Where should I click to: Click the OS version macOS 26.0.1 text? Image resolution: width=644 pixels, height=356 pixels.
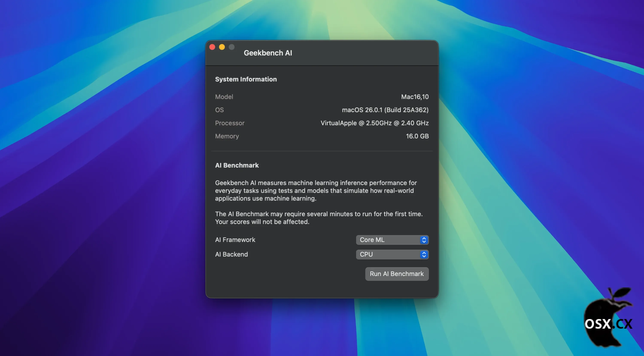pyautogui.click(x=385, y=110)
